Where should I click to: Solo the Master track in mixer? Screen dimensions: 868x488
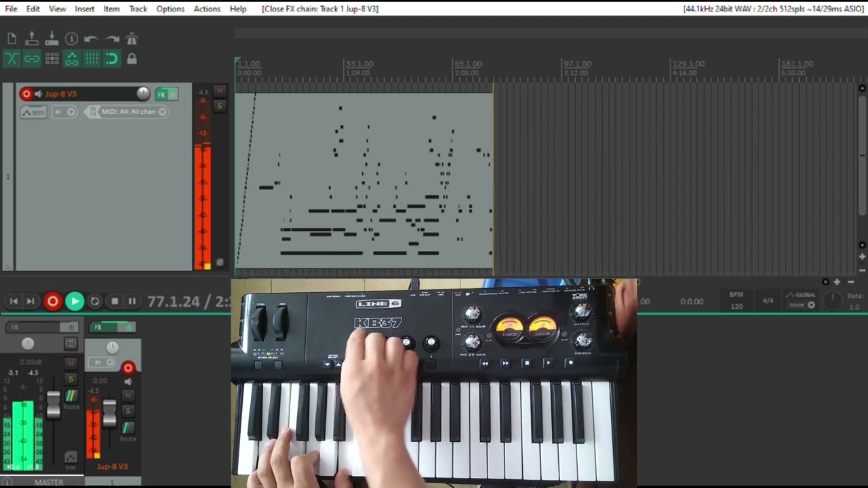click(71, 379)
